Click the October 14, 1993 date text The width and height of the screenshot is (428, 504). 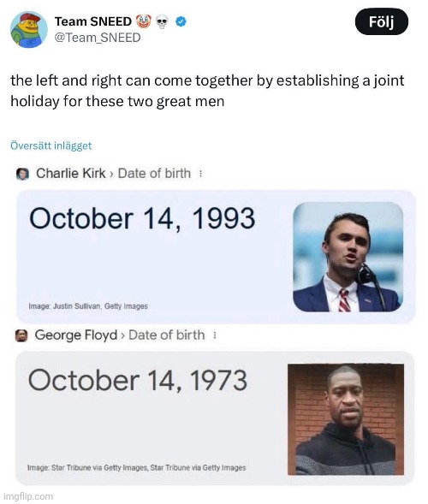[142, 218]
